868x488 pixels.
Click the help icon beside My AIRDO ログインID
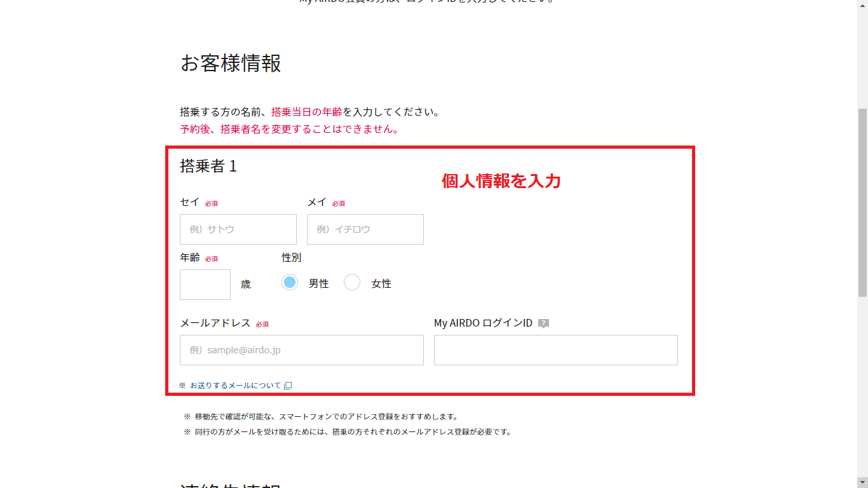543,323
